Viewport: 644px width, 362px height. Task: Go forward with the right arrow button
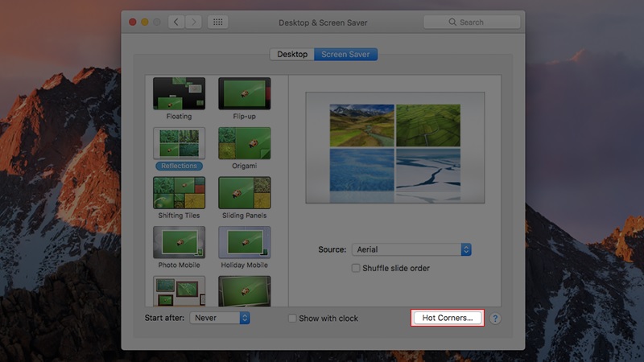(192, 23)
